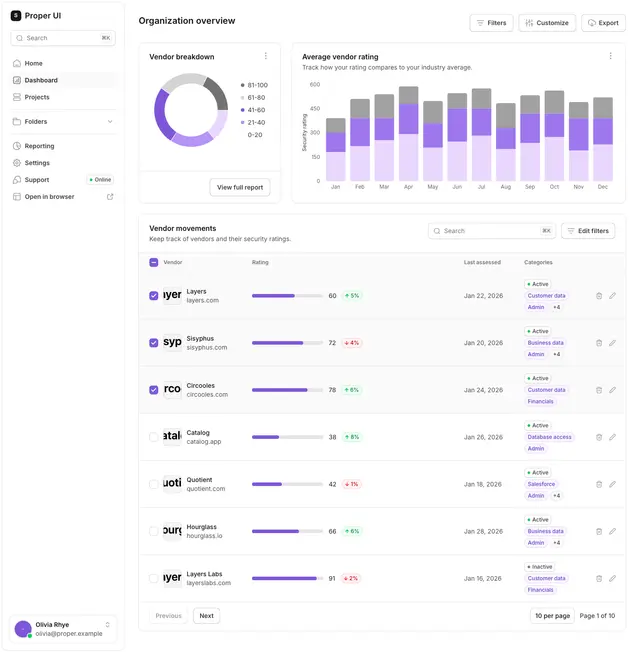Click the external link icon beside Open in browser
The image size is (640, 652).
pos(110,197)
